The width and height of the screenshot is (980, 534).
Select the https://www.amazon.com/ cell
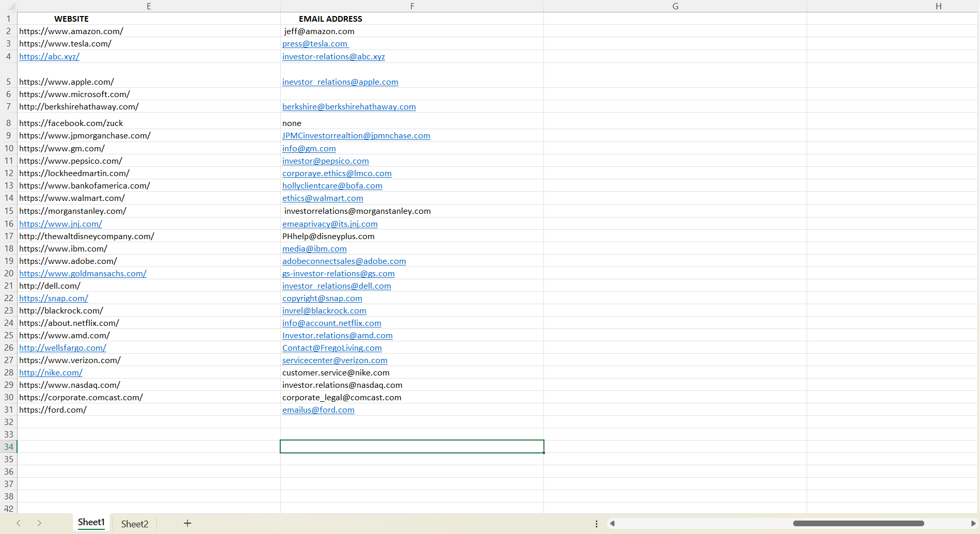(x=149, y=31)
